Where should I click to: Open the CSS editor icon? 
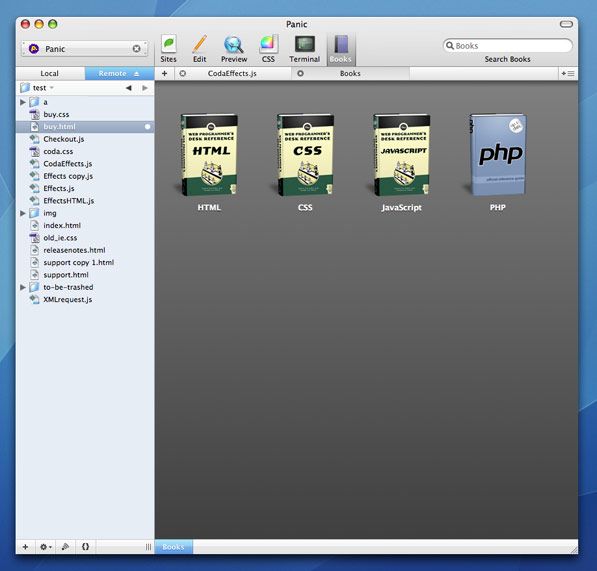point(268,49)
